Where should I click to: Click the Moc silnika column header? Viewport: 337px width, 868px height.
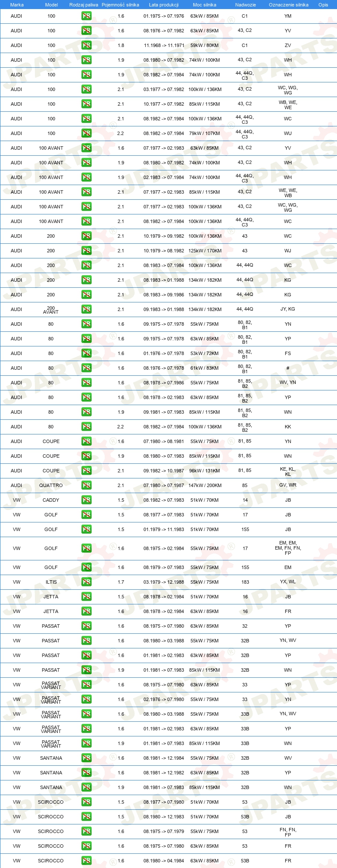[x=205, y=5]
